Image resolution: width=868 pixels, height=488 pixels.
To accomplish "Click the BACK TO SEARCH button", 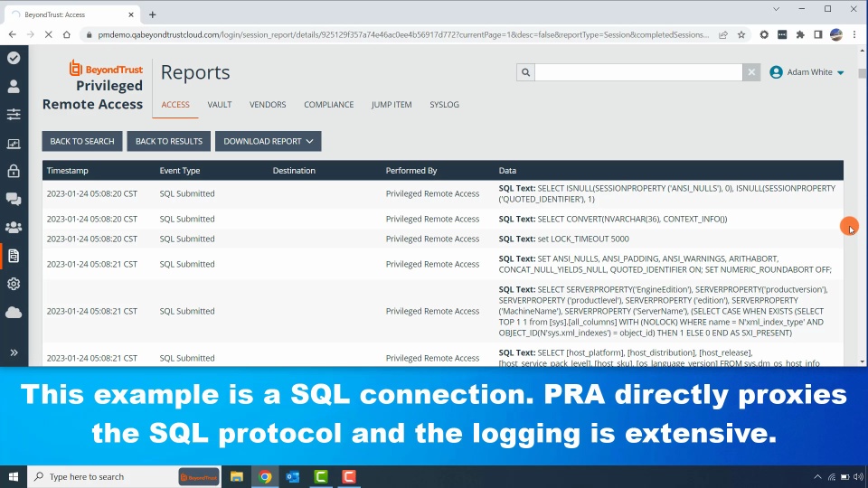I will pos(82,141).
